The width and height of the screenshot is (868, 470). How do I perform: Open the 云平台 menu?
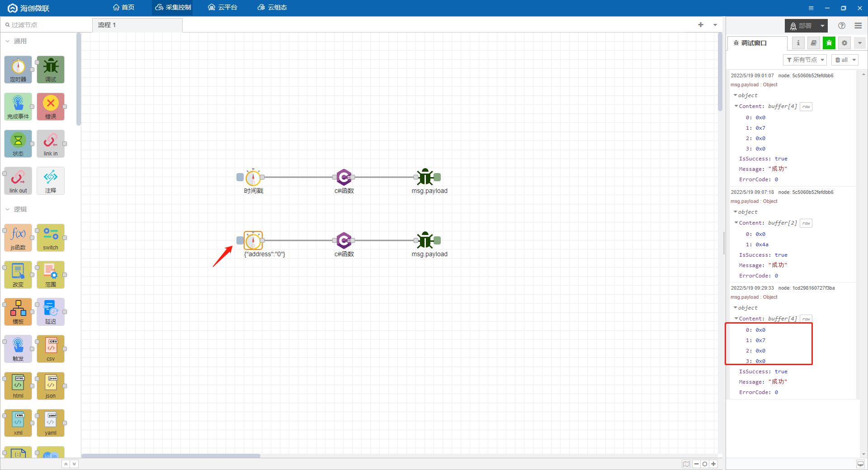(x=222, y=7)
